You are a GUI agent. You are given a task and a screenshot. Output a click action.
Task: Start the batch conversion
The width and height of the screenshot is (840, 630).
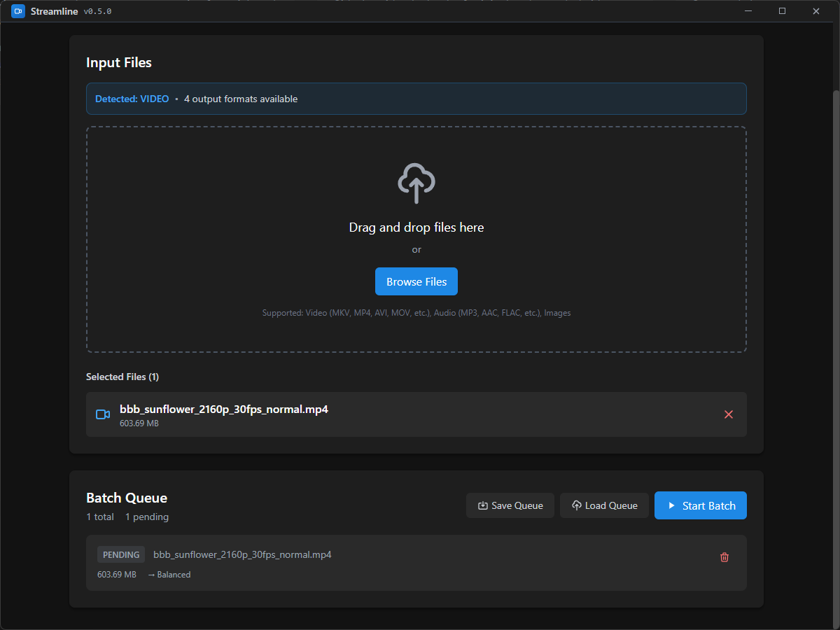tap(700, 505)
